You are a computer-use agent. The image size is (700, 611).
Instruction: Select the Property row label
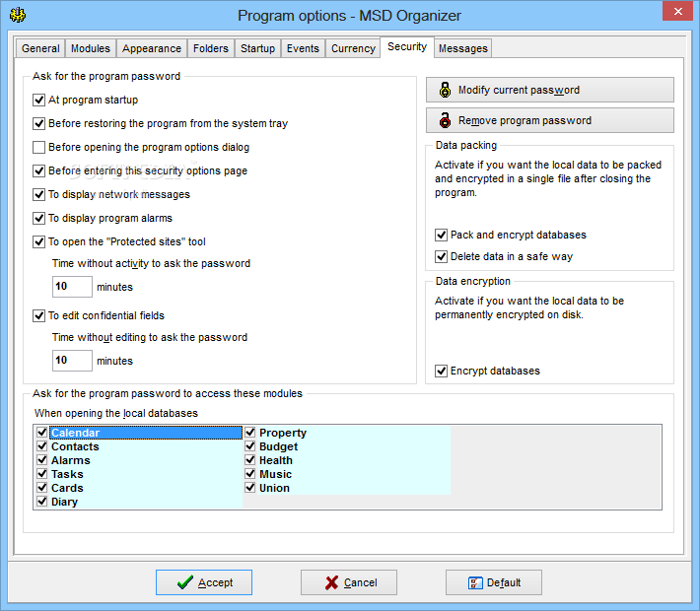pos(283,433)
